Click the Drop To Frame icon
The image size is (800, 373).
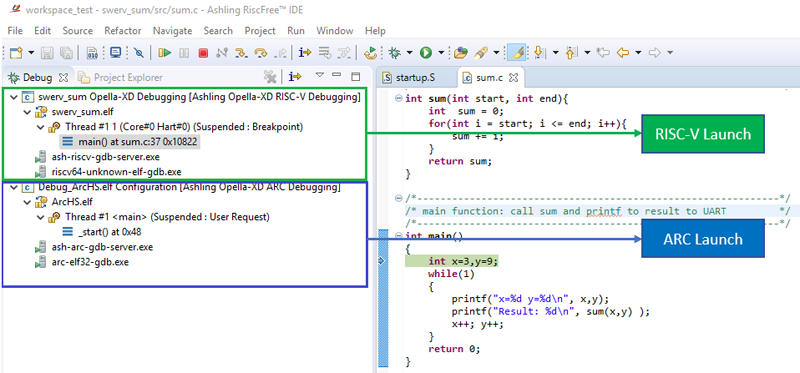(324, 53)
